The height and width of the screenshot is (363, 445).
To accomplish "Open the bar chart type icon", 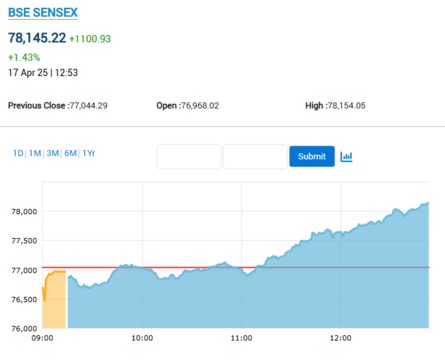I will [346, 156].
